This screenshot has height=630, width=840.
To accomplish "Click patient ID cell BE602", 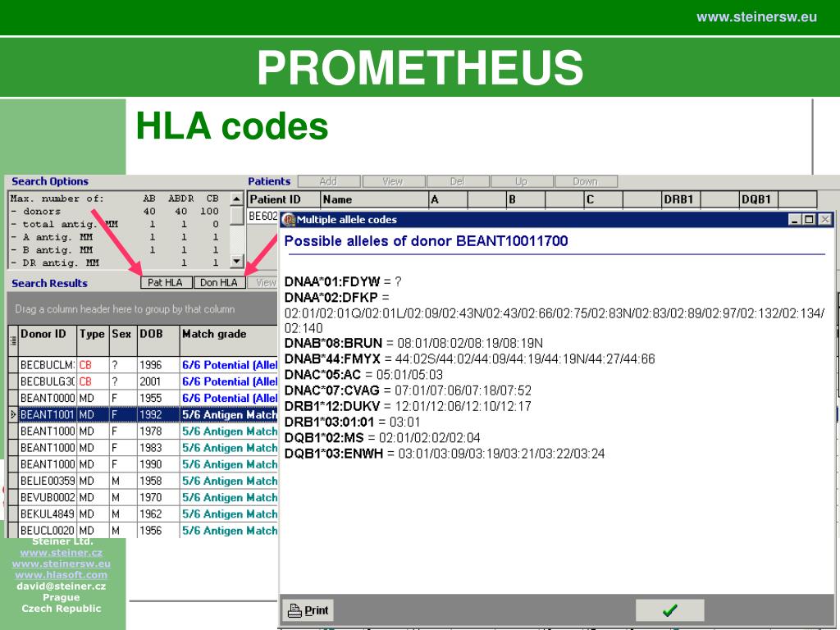I will click(x=263, y=217).
